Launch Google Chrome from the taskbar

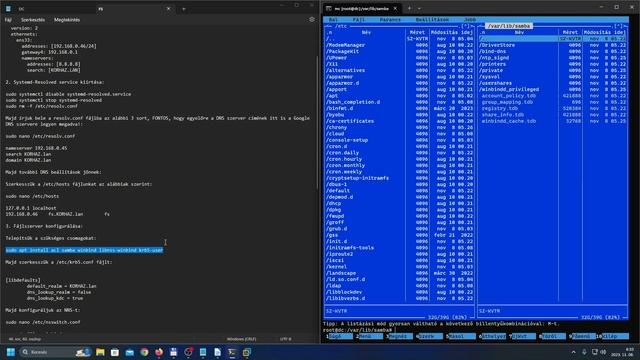(144, 352)
